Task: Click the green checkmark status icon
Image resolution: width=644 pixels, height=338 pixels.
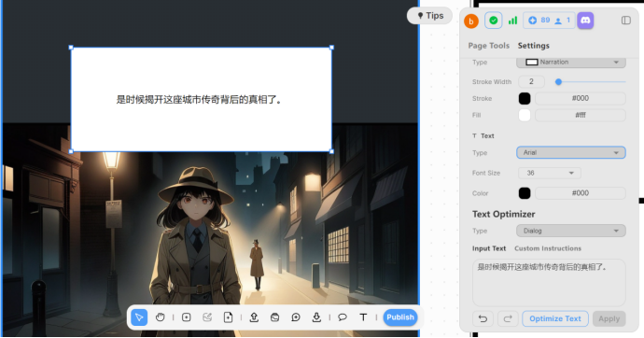Action: click(494, 21)
